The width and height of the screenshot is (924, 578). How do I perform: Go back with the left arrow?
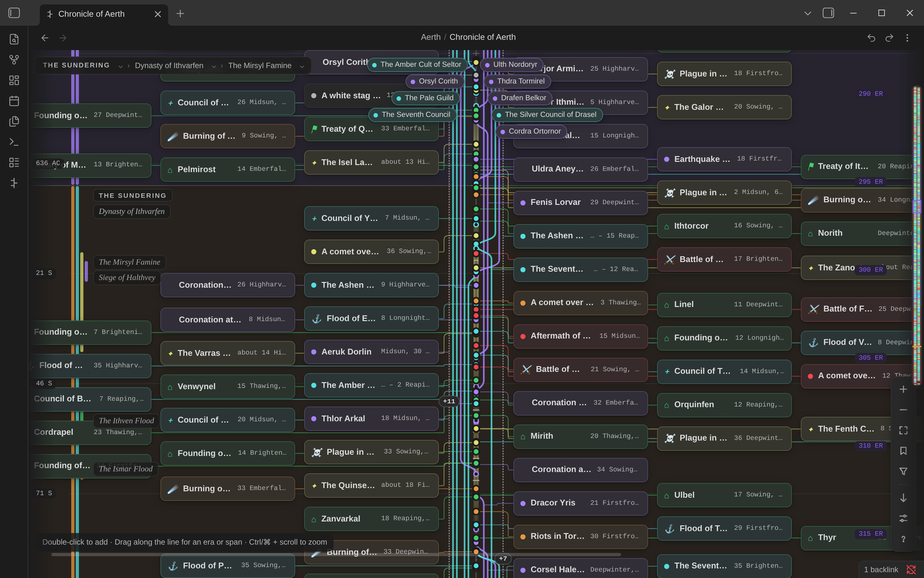[45, 38]
